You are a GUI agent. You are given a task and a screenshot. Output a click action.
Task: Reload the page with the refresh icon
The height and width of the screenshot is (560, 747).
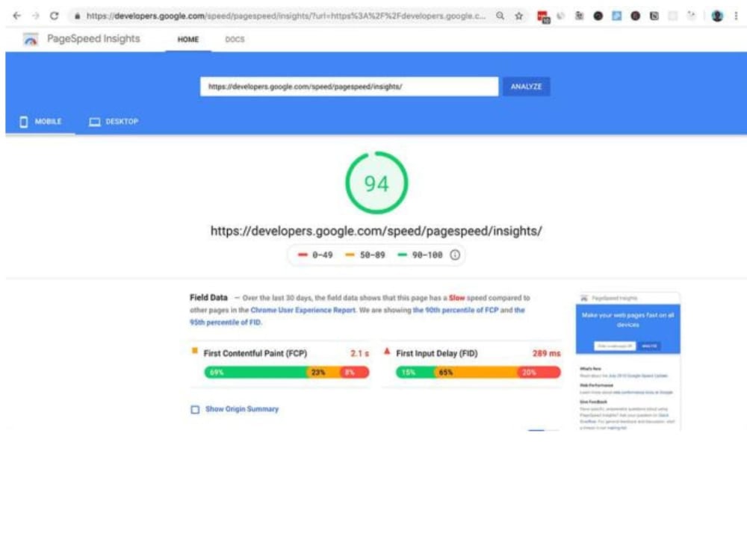[55, 16]
